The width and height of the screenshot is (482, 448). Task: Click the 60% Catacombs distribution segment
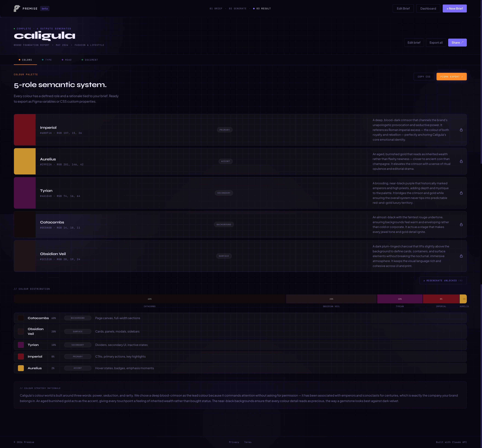tap(150, 299)
